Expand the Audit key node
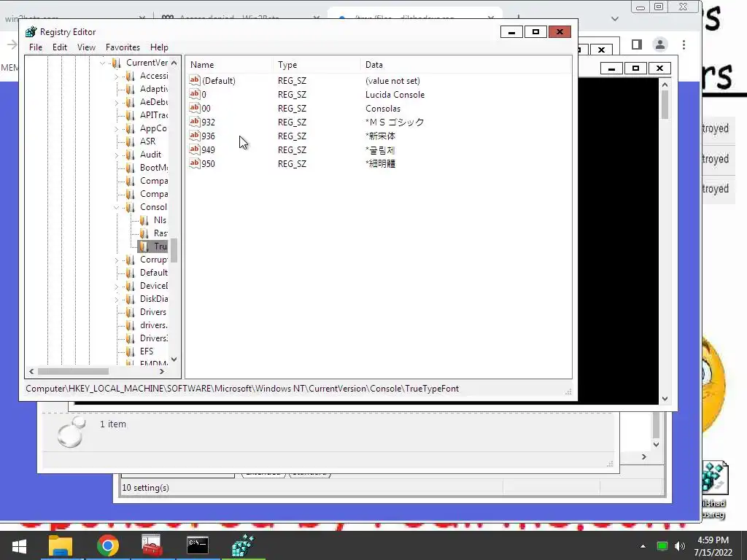 pos(117,155)
